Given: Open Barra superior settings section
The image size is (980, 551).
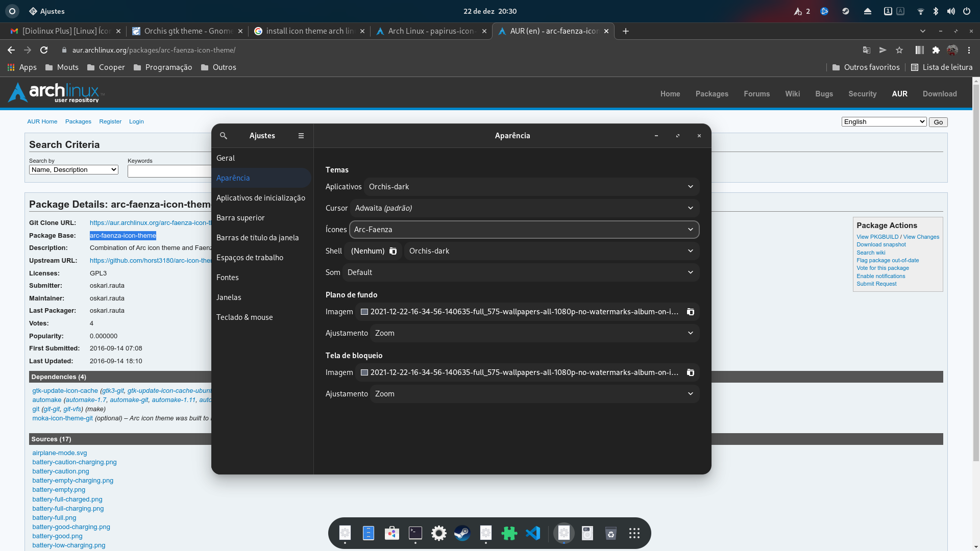Looking at the screenshot, I should click(240, 218).
